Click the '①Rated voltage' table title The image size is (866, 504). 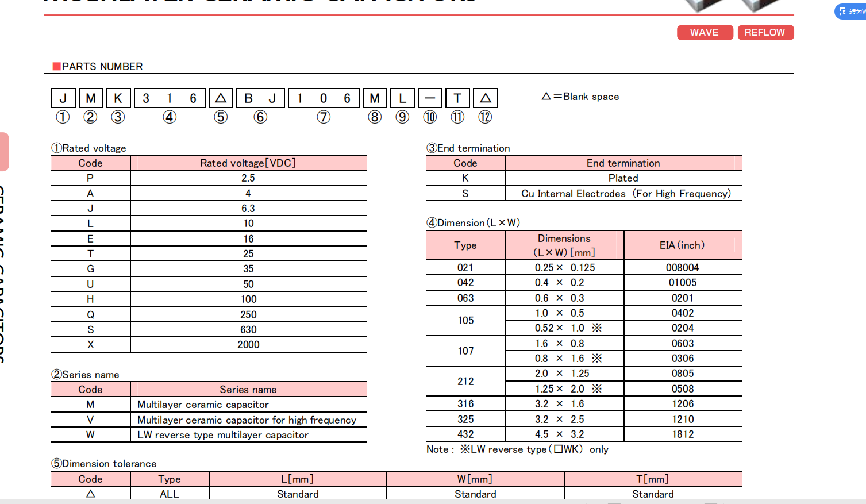click(88, 148)
